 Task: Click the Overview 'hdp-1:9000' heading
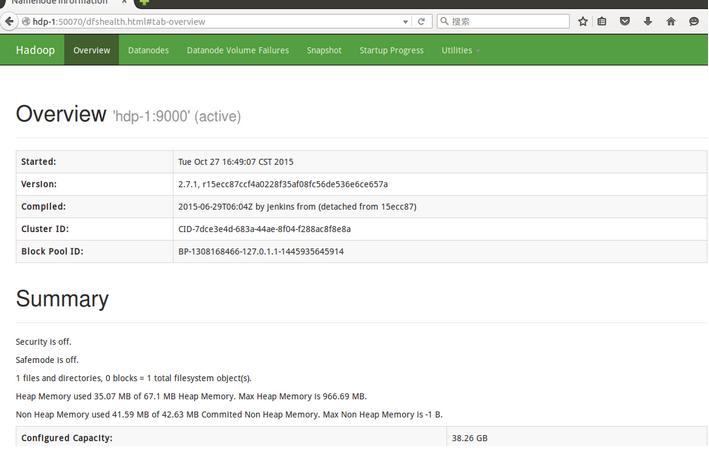[x=128, y=114]
